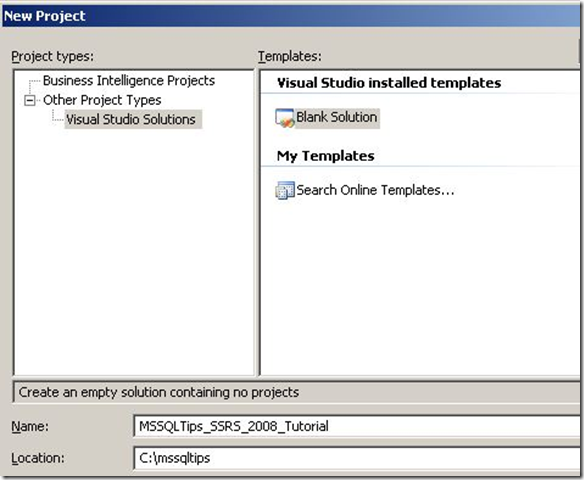This screenshot has height=480, width=584.
Task: Click the Visual Studio installed templates heading
Action: click(389, 83)
